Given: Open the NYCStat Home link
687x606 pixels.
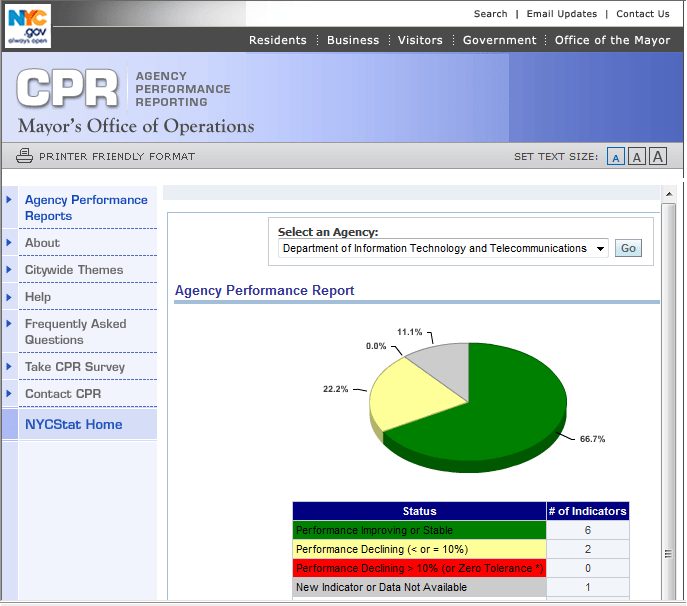Looking at the screenshot, I should pyautogui.click(x=73, y=424).
